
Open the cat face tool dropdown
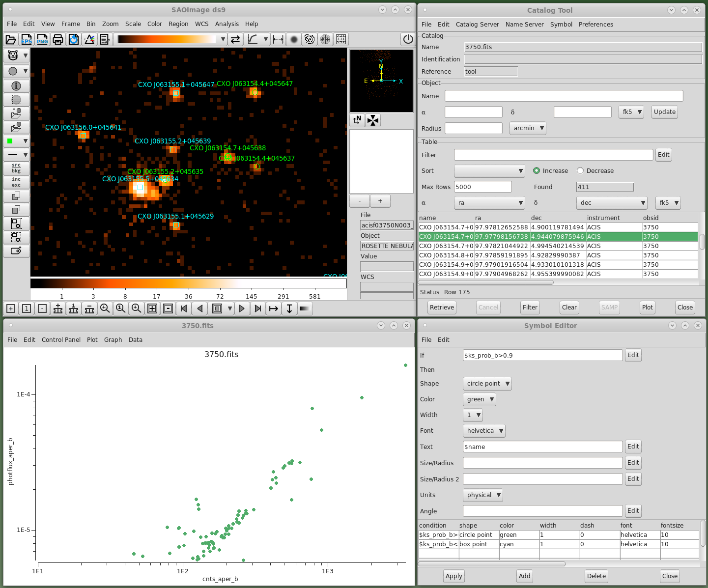pyautogui.click(x=16, y=56)
